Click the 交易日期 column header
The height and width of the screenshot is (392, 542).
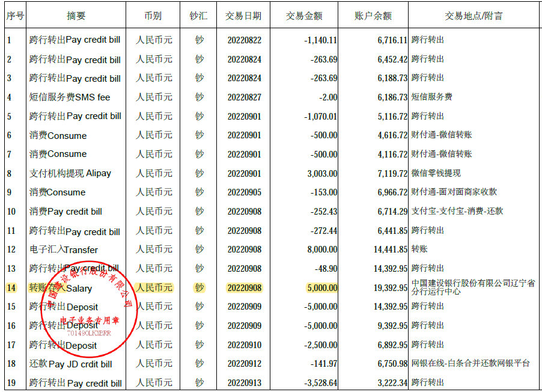pos(243,16)
